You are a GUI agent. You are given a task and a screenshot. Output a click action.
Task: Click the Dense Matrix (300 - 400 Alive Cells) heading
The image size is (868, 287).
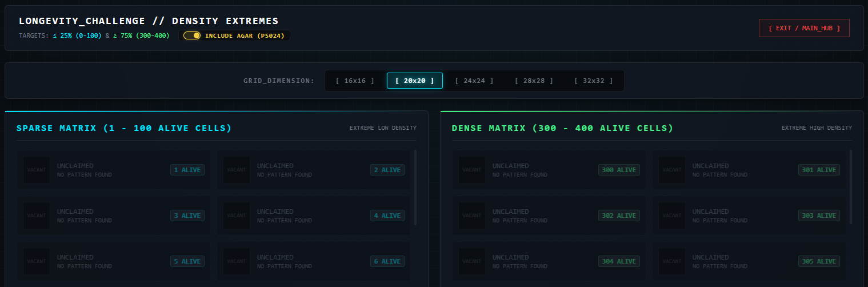coord(562,128)
